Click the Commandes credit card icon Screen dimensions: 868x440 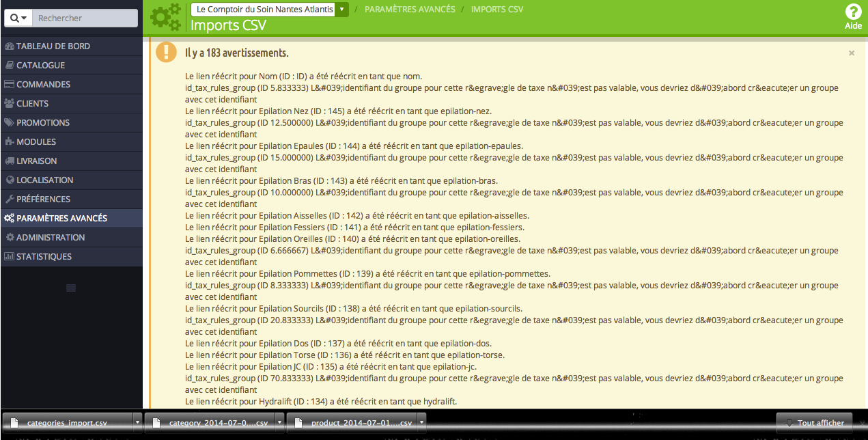point(10,85)
